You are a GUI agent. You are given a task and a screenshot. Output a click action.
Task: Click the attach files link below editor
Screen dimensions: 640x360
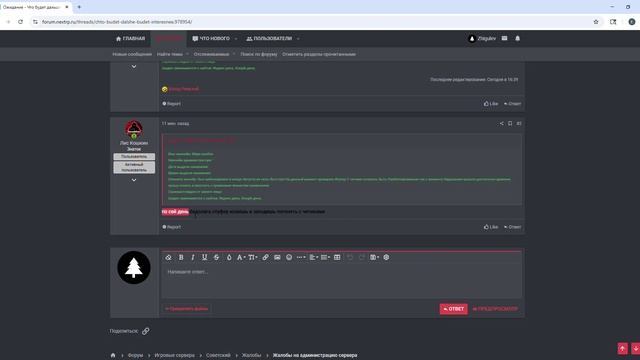point(187,309)
